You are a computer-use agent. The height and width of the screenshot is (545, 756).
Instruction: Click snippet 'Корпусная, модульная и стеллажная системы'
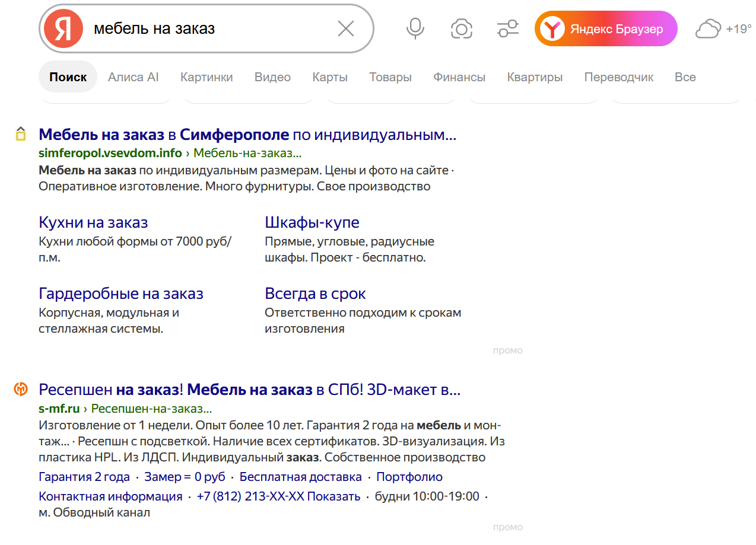point(109,320)
